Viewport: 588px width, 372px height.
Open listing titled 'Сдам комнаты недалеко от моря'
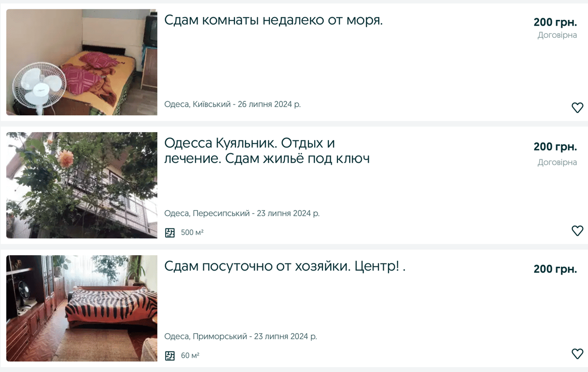[x=274, y=20]
